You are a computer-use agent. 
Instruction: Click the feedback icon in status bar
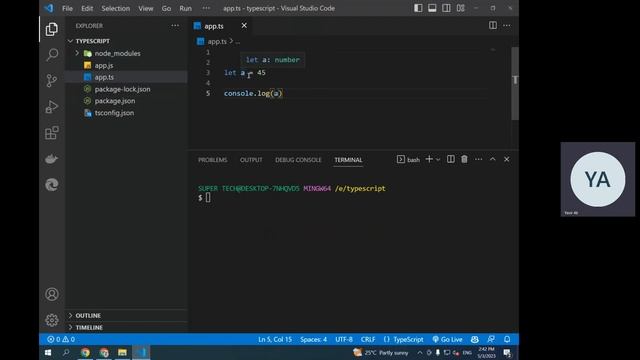pyautogui.click(x=491, y=339)
